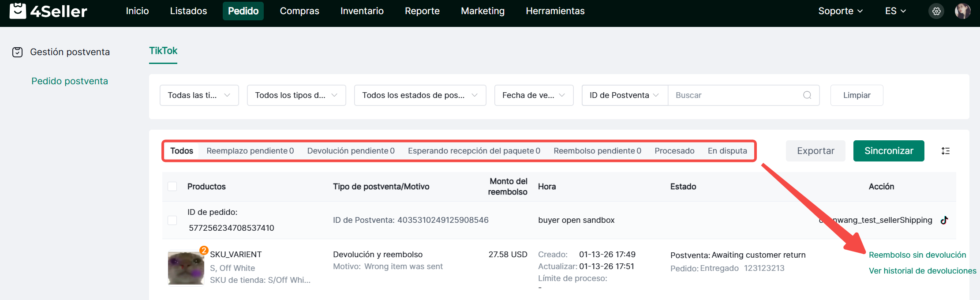Open the SKU_VARIENT product thumbnail
The image size is (980, 300).
(x=186, y=268)
